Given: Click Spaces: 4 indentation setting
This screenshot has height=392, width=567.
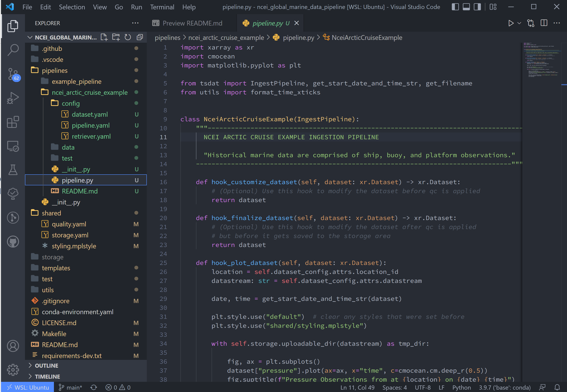Looking at the screenshot, I should click(x=394, y=388).
